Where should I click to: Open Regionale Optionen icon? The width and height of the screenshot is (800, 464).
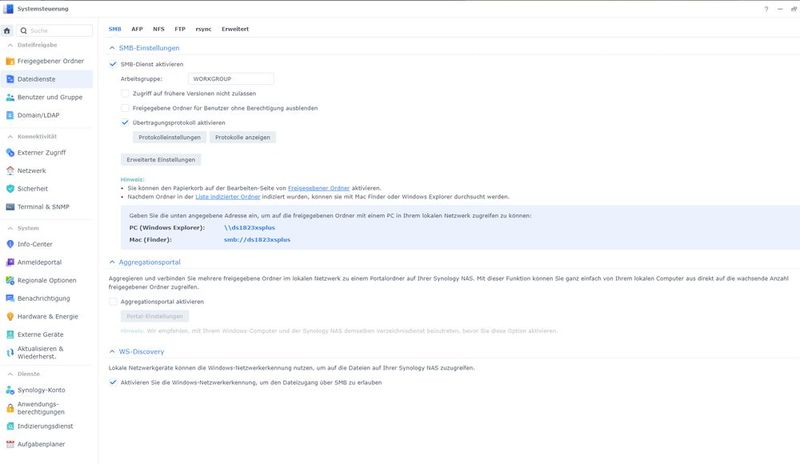(10, 280)
